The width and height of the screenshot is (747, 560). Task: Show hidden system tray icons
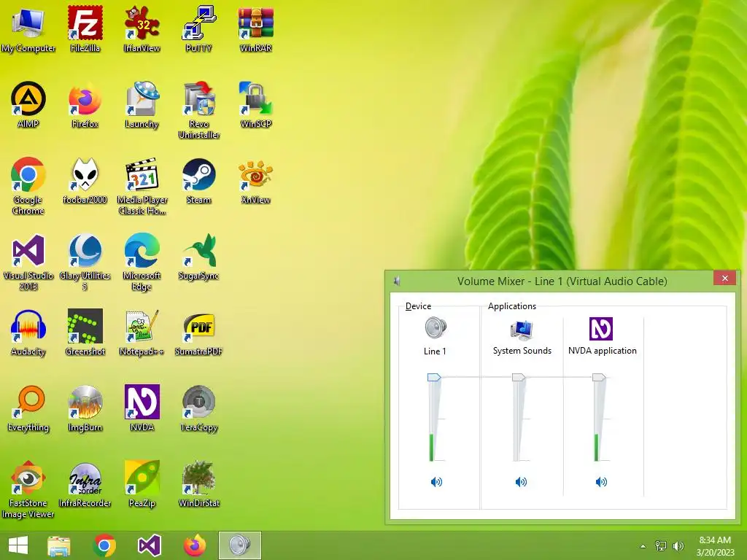pyautogui.click(x=643, y=546)
